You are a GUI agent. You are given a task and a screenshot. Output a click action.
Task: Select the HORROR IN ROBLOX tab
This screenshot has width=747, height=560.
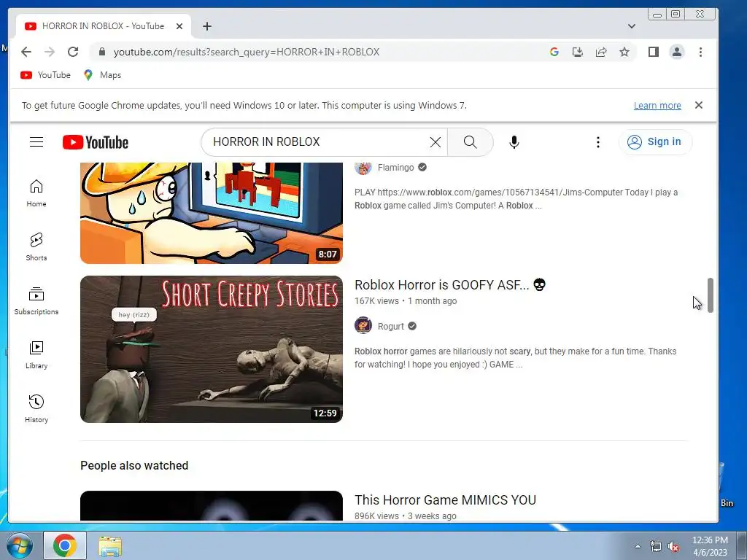(x=104, y=26)
